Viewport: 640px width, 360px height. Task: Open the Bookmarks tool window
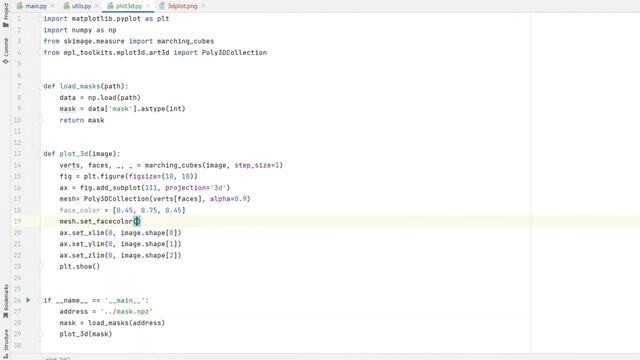[6, 301]
